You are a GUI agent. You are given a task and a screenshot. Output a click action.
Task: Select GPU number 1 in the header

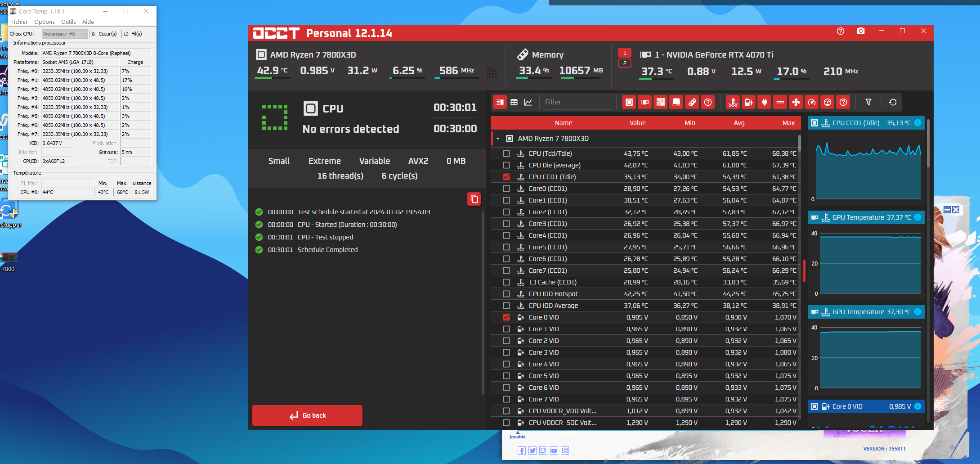(x=625, y=53)
